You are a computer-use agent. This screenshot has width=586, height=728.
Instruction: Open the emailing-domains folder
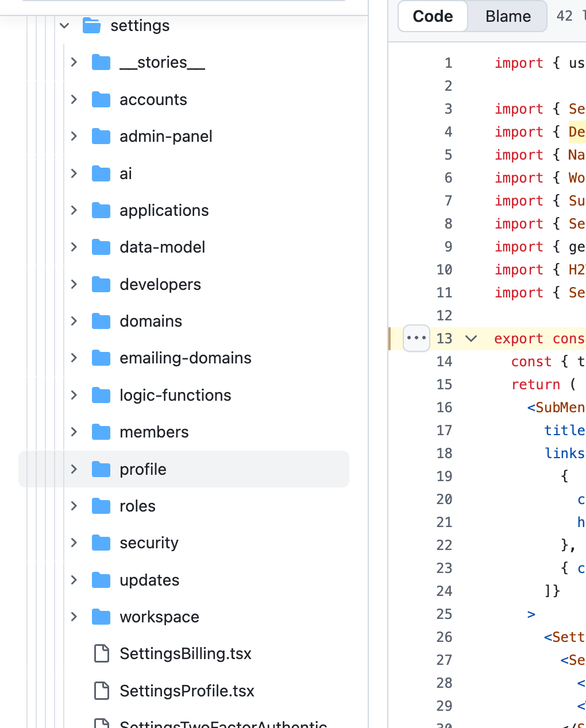pos(186,358)
